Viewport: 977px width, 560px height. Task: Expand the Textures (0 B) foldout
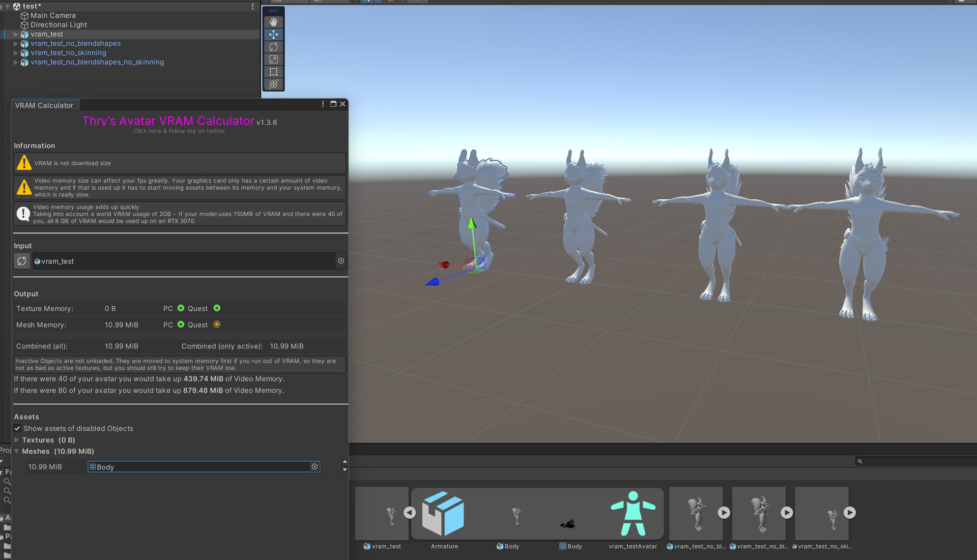tap(17, 440)
